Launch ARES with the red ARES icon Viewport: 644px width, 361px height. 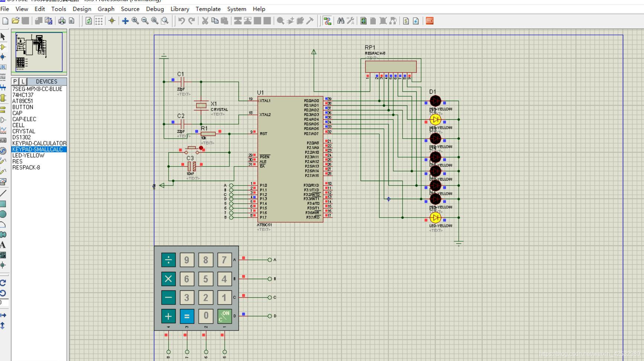pos(430,21)
